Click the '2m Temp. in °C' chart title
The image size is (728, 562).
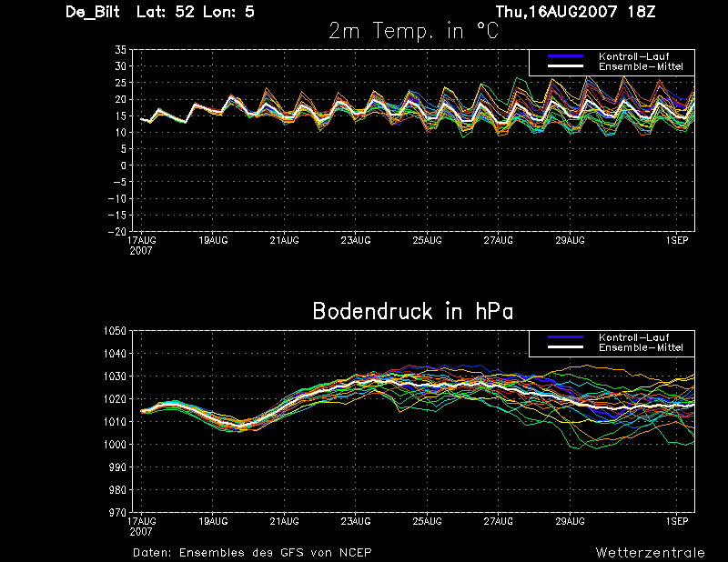(413, 31)
